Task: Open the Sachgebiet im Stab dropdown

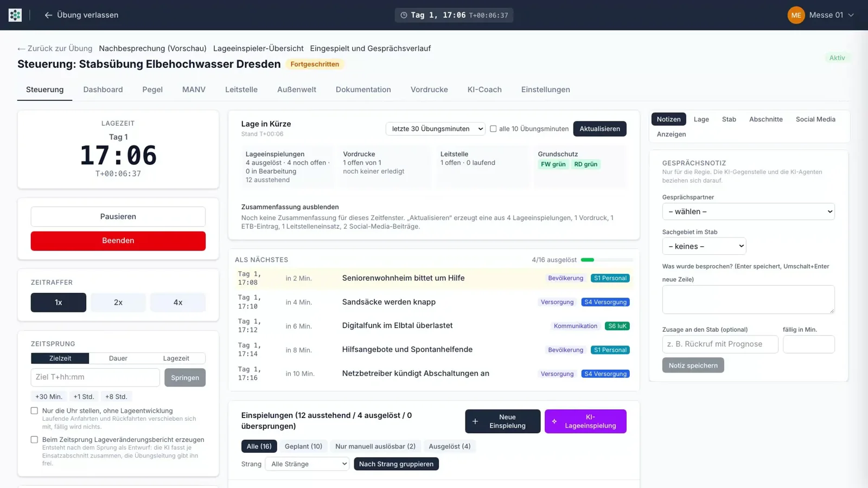Action: (704, 246)
